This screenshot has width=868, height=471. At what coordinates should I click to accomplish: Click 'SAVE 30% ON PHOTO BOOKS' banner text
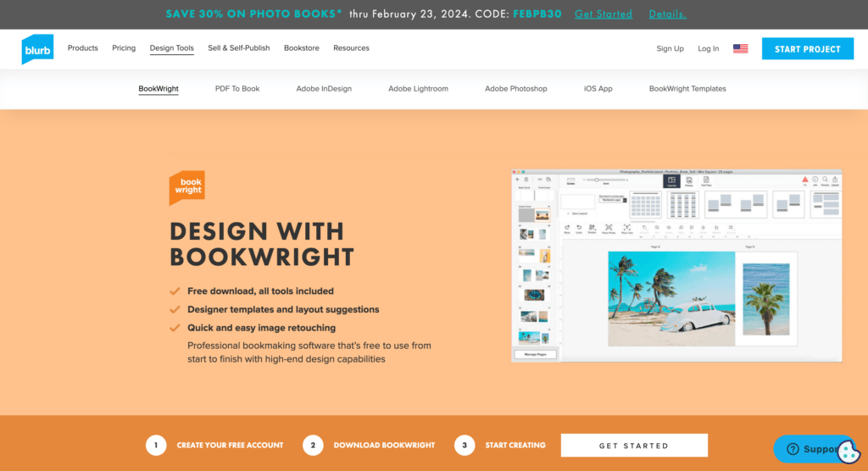pyautogui.click(x=253, y=14)
